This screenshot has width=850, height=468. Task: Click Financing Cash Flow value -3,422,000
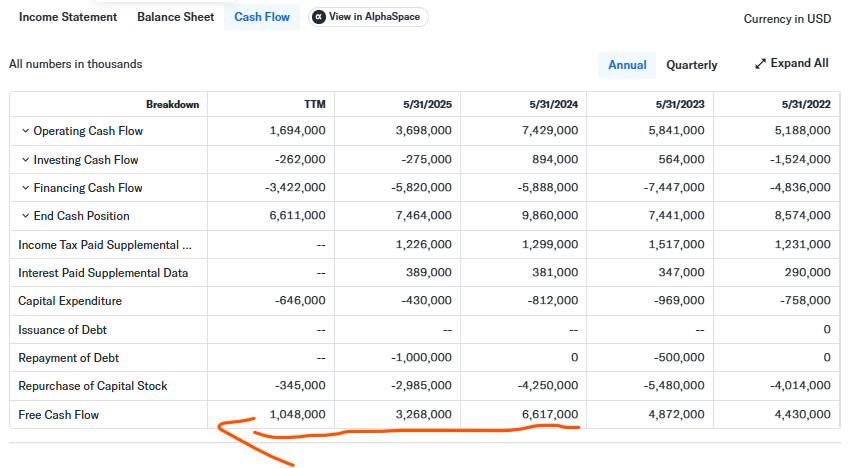(295, 188)
